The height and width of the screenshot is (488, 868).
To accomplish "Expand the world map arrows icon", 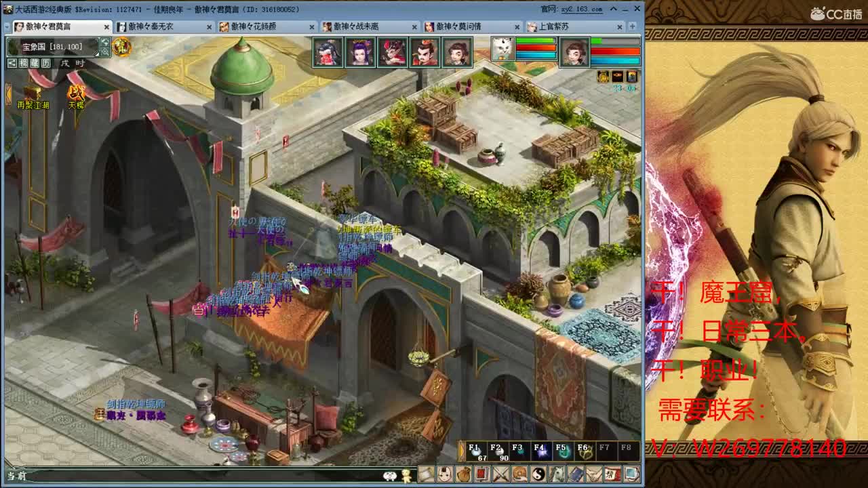I will click(x=105, y=42).
